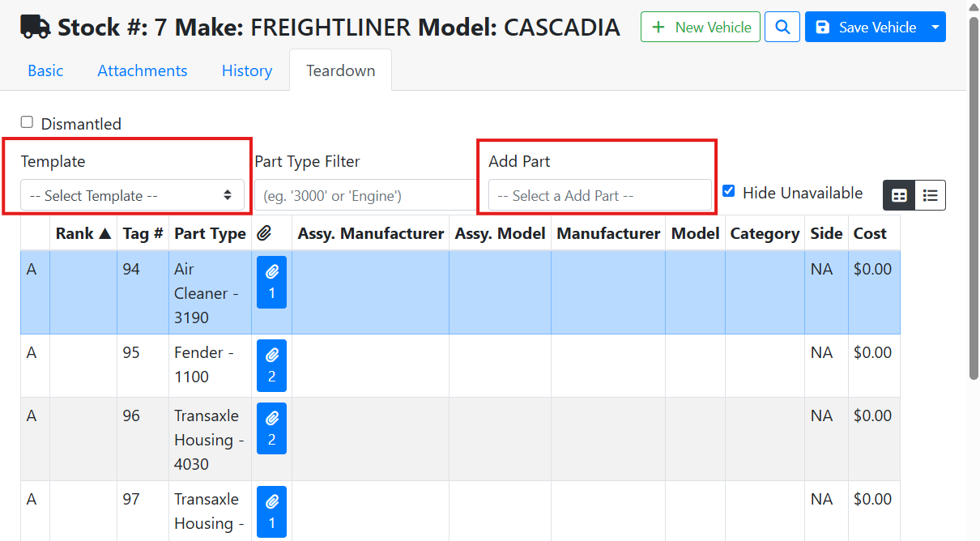
Task: Open attachments for Transaxle Housing tag 96
Action: click(x=271, y=428)
